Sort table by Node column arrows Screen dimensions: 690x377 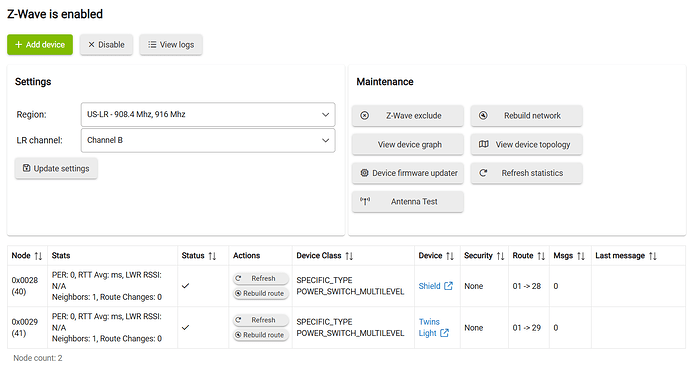pos(38,256)
